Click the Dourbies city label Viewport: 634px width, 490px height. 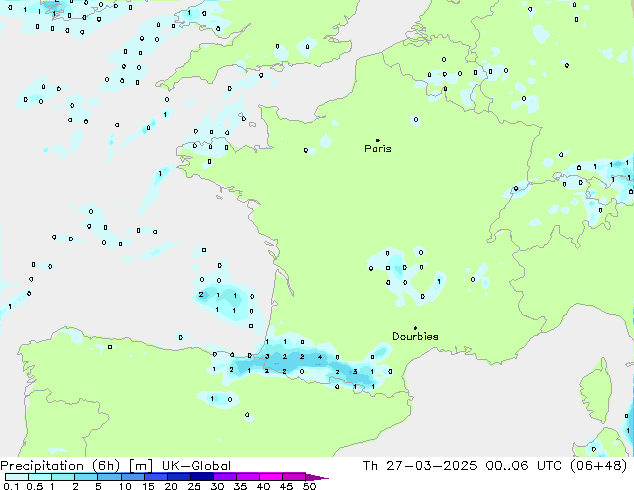[x=415, y=336]
